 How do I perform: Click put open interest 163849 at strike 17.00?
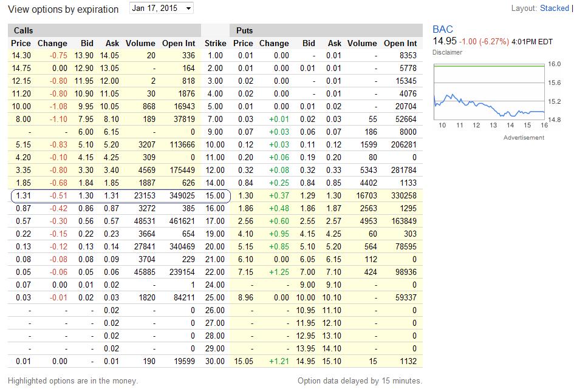point(404,221)
